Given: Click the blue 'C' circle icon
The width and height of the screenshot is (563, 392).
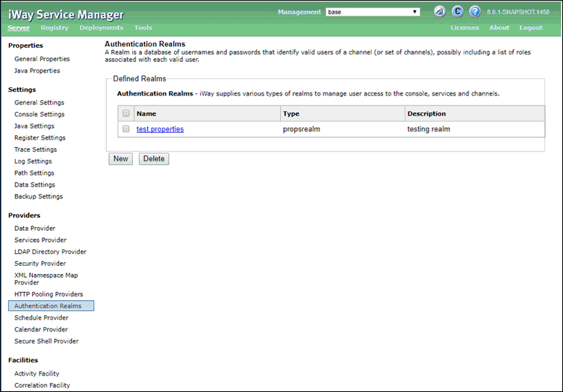Looking at the screenshot, I should [457, 11].
